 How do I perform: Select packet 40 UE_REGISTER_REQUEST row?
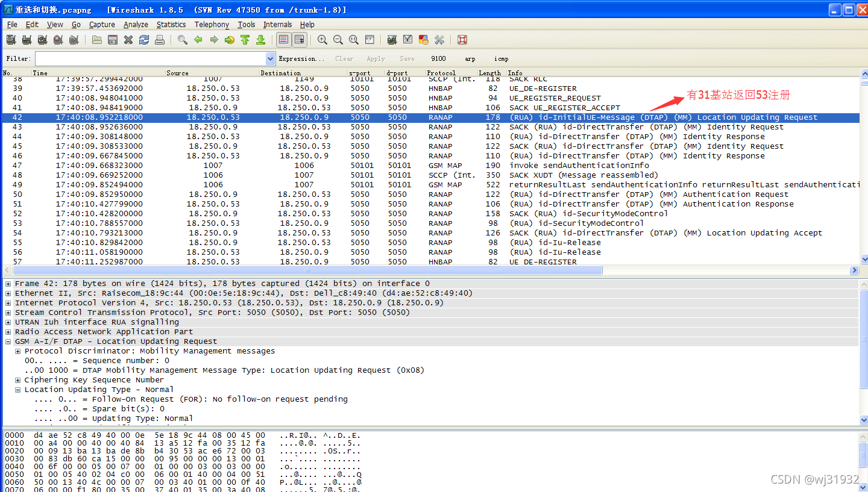pyautogui.click(x=430, y=98)
